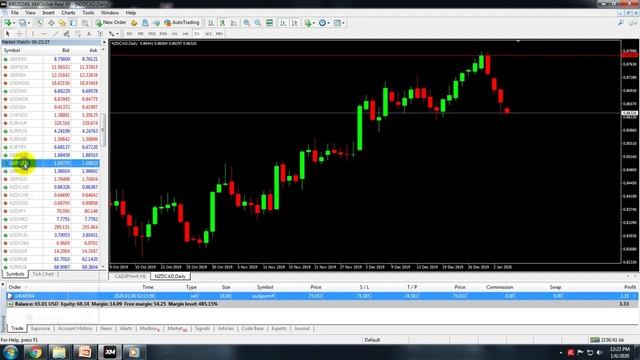Toggle the AutoTrading button

coord(182,23)
